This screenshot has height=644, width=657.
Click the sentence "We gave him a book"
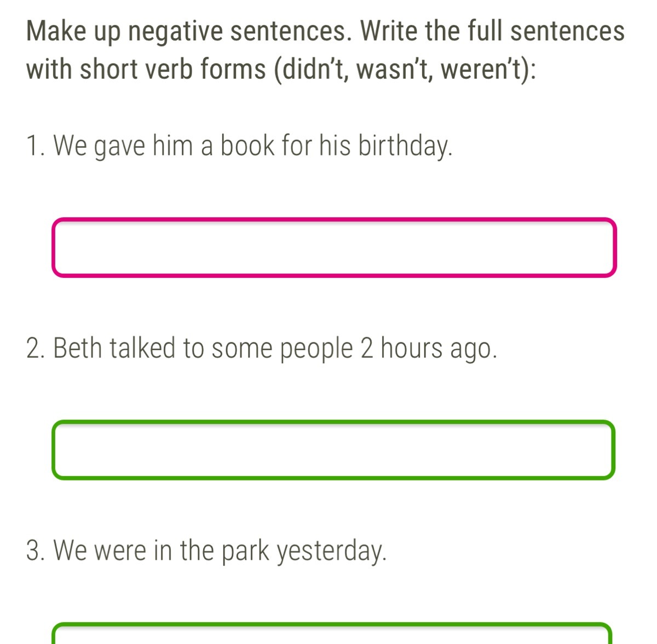239,146
